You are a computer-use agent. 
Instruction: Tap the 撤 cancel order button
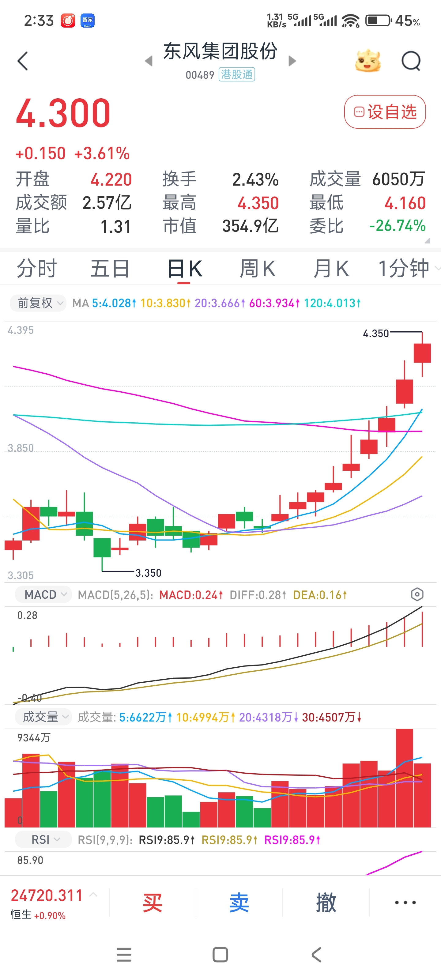[x=326, y=903]
